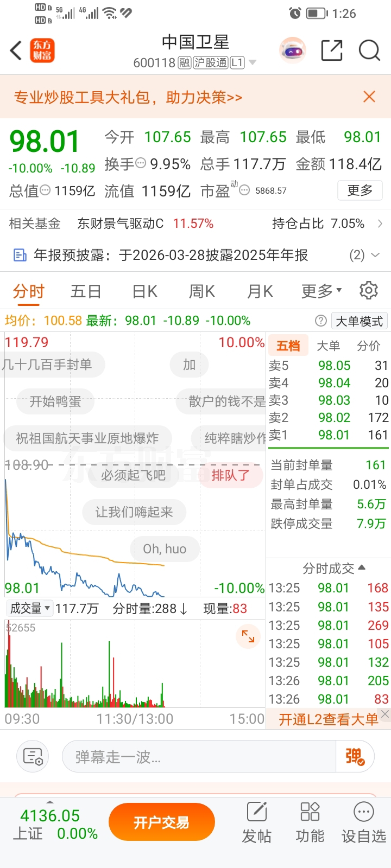
Task: Tap the 最高封单量 5.6万 value
Action: click(371, 504)
